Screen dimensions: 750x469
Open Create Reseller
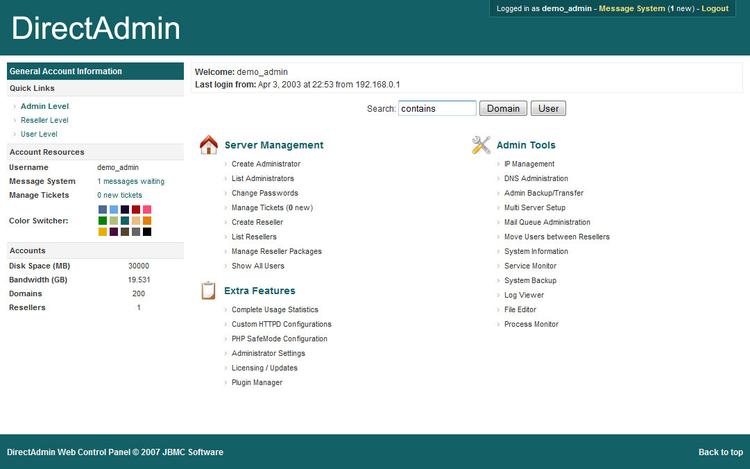tap(257, 222)
